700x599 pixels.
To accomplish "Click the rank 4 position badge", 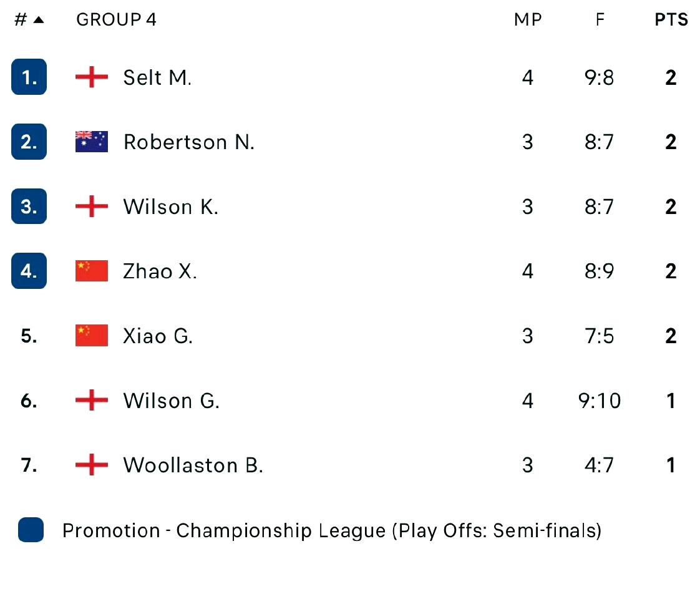I will coord(29,271).
